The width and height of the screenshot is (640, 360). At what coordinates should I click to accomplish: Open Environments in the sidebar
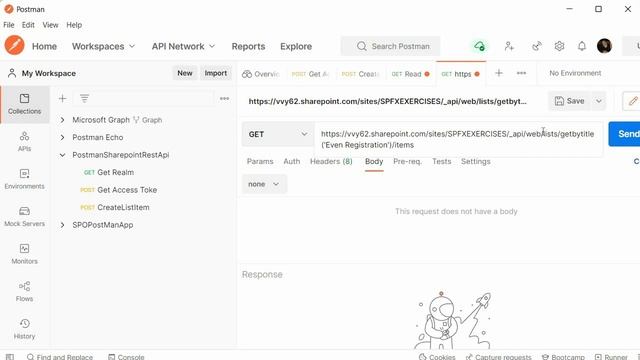tap(24, 179)
